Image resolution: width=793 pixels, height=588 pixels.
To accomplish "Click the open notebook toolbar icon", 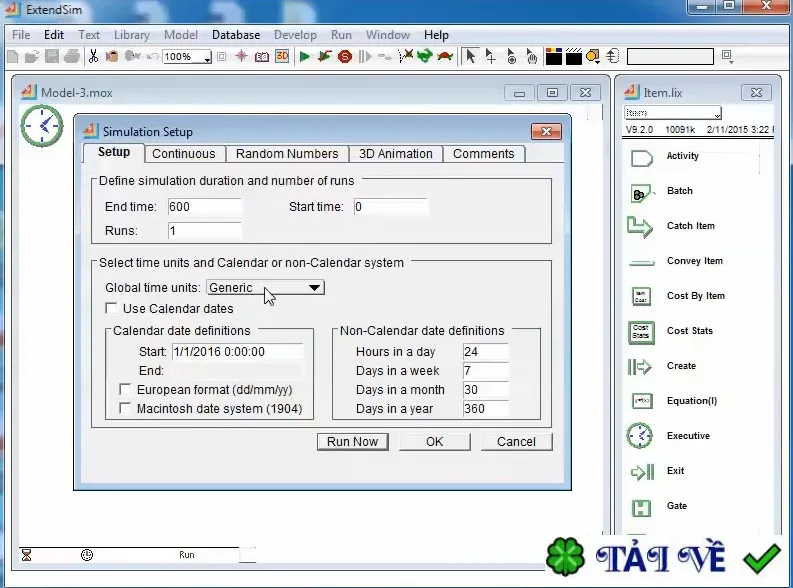I will tap(261, 57).
